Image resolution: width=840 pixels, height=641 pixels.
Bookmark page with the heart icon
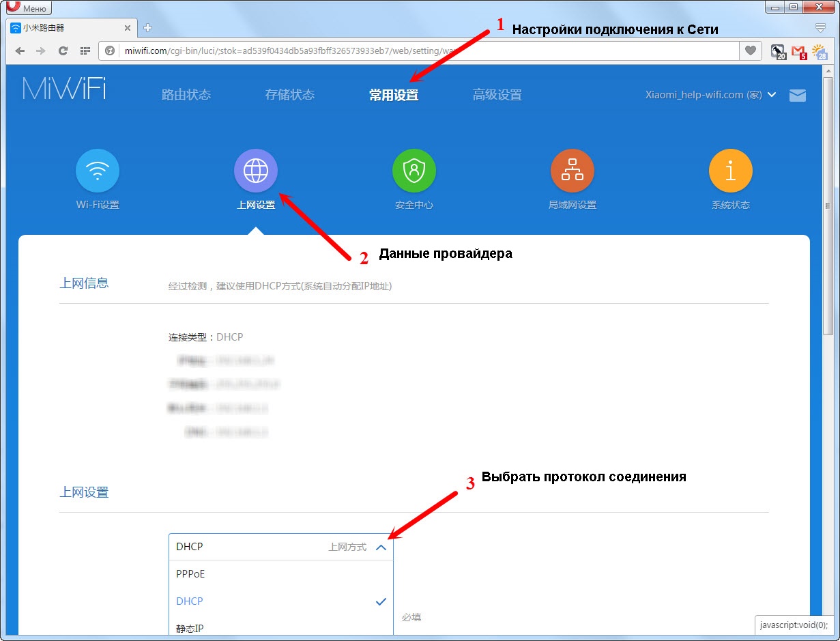click(751, 51)
